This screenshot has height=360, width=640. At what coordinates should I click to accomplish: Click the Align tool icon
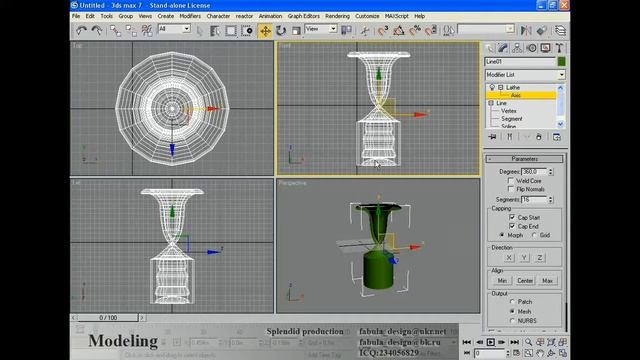coord(542,31)
